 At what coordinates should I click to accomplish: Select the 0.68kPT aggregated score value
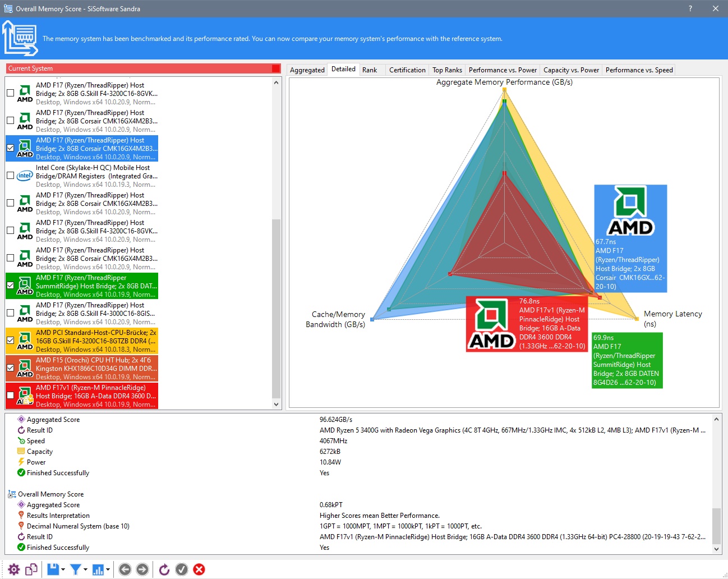331,505
